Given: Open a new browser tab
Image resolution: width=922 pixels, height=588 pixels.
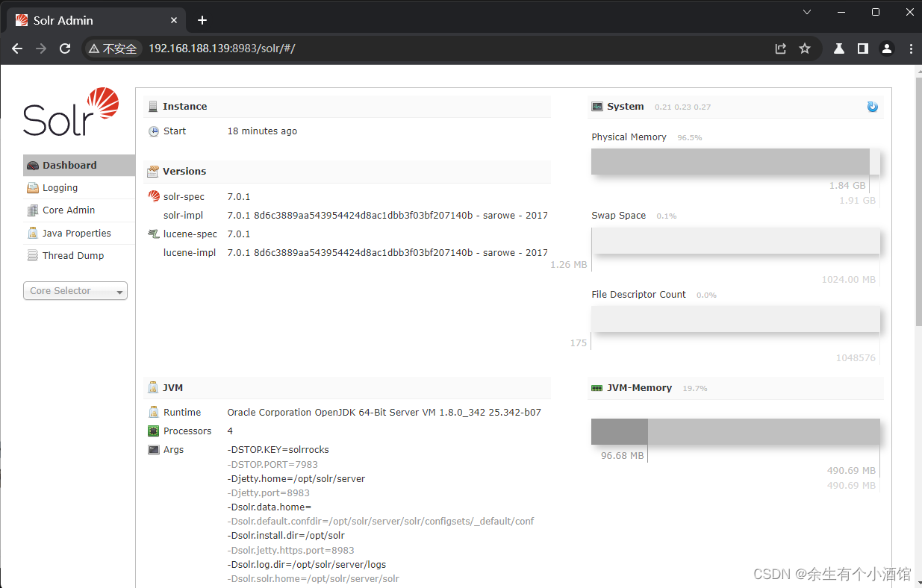Looking at the screenshot, I should tap(202, 20).
